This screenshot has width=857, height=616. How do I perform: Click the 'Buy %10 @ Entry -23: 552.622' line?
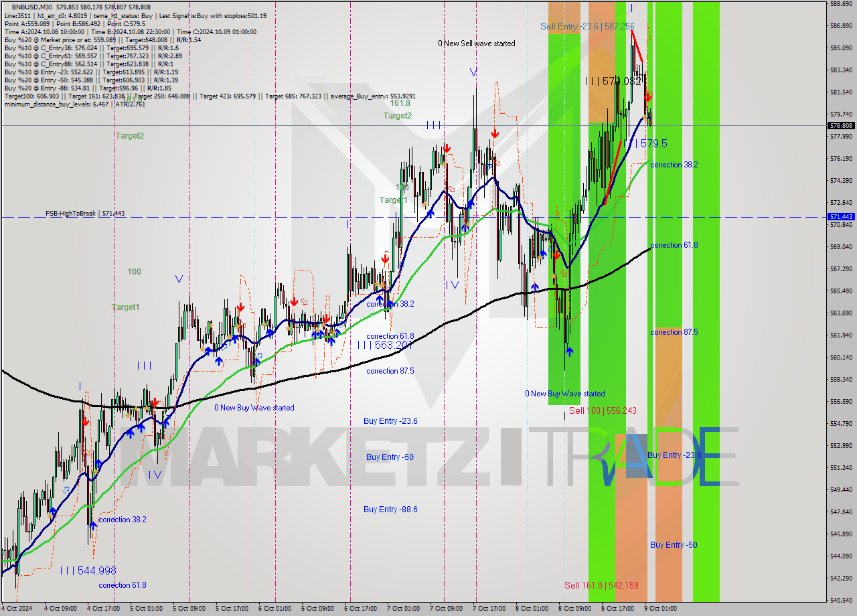click(x=91, y=72)
